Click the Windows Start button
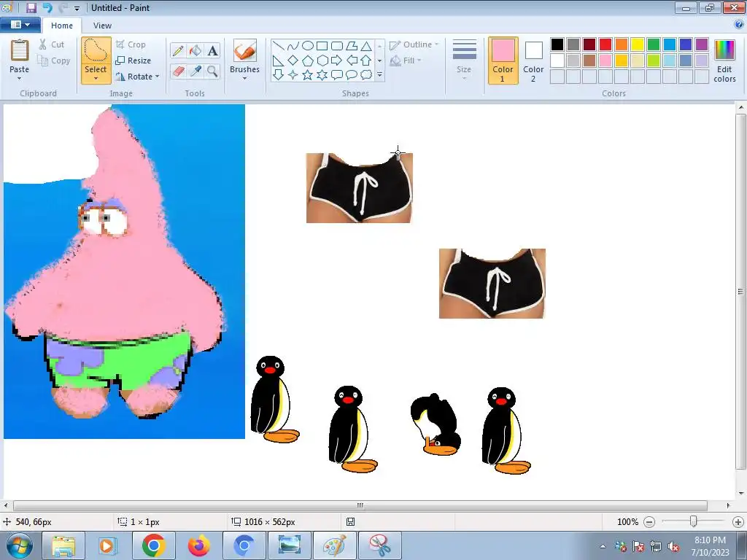The height and width of the screenshot is (560, 747). pyautogui.click(x=19, y=545)
